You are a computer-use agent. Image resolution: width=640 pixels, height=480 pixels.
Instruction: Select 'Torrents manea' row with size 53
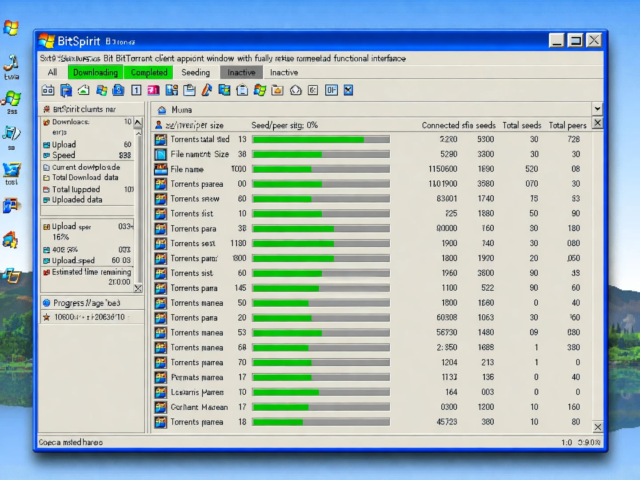coord(371,333)
